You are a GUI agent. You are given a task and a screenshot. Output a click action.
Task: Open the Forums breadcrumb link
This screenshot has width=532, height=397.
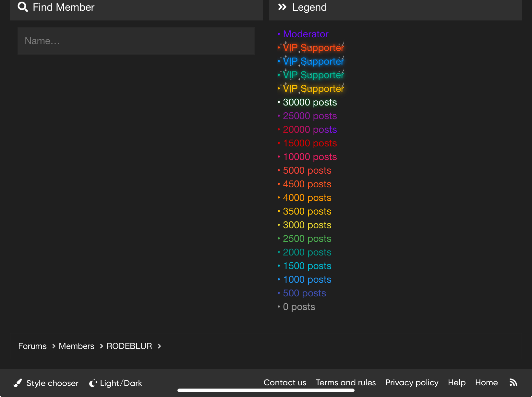coord(32,346)
